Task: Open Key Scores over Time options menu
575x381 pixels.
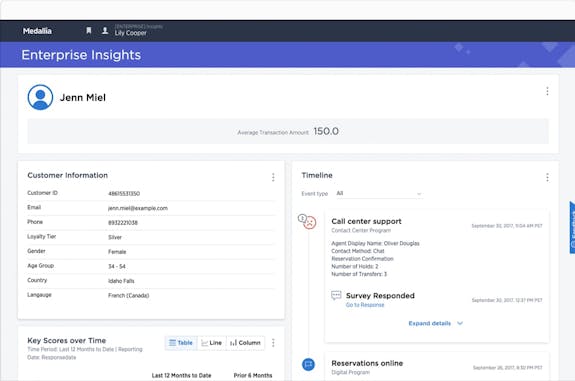Action: pos(273,342)
